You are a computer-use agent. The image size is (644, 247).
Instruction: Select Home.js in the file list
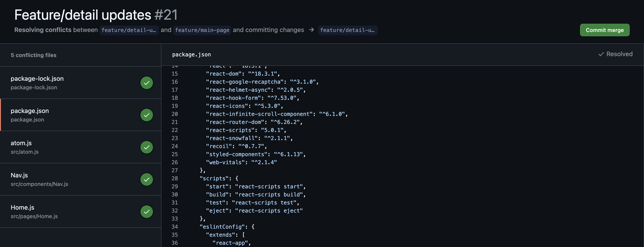23,207
